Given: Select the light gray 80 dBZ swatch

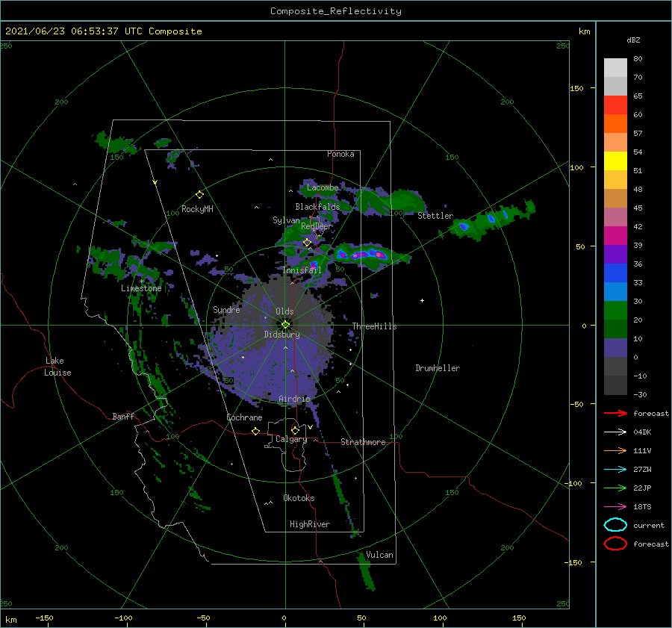Looking at the screenshot, I should pos(615,67).
